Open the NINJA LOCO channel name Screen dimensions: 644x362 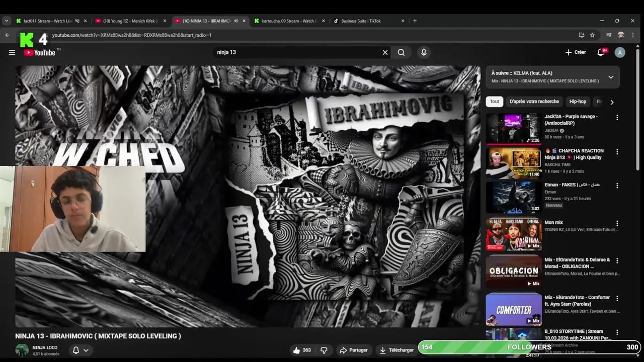pyautogui.click(x=45, y=347)
